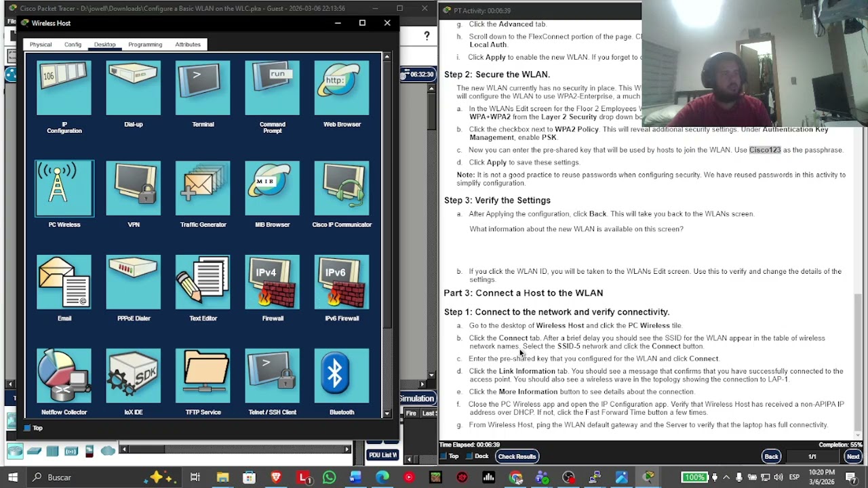Viewport: 868px width, 488px height.
Task: Click the device list horizontal scrollbar
Action: (235, 449)
